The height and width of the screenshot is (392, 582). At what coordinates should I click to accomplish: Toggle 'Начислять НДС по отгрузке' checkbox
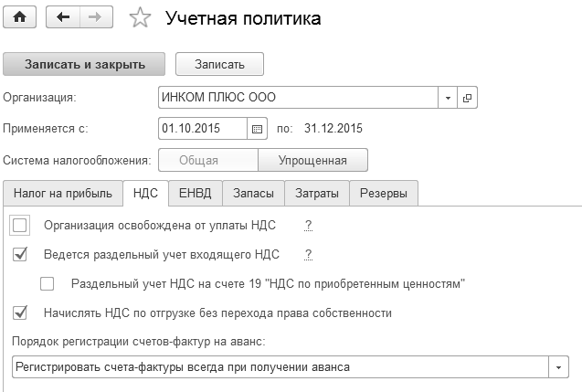[20, 313]
